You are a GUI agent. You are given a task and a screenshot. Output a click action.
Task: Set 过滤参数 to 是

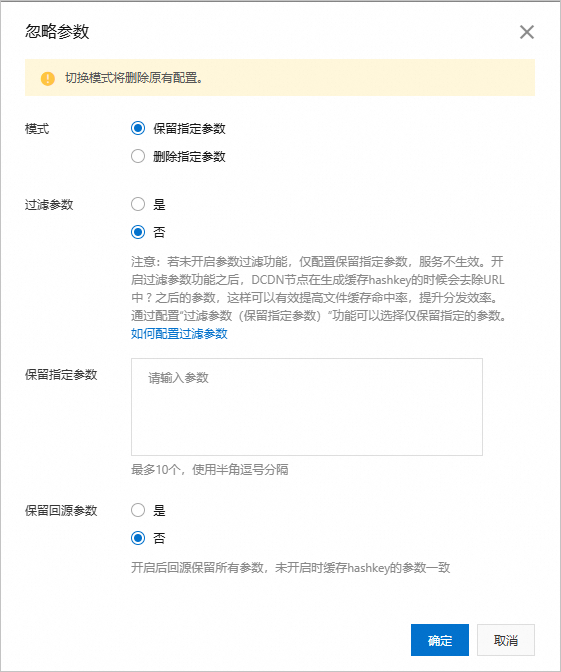(x=138, y=204)
